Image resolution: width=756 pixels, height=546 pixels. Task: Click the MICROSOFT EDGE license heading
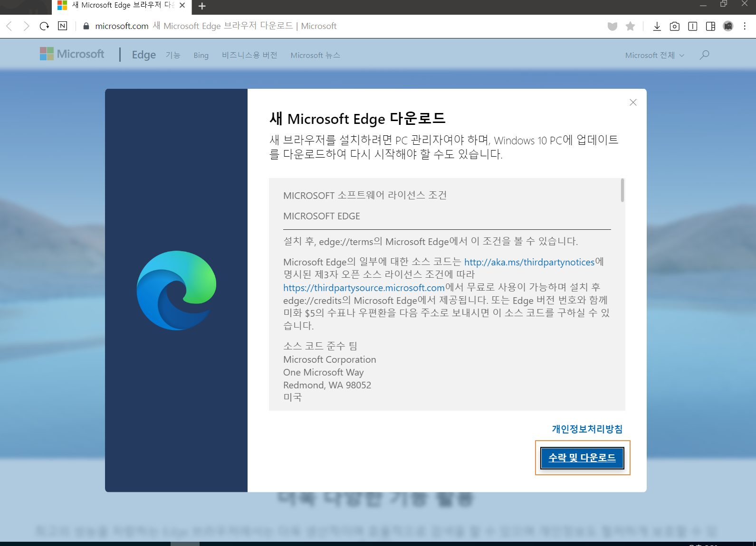[322, 216]
